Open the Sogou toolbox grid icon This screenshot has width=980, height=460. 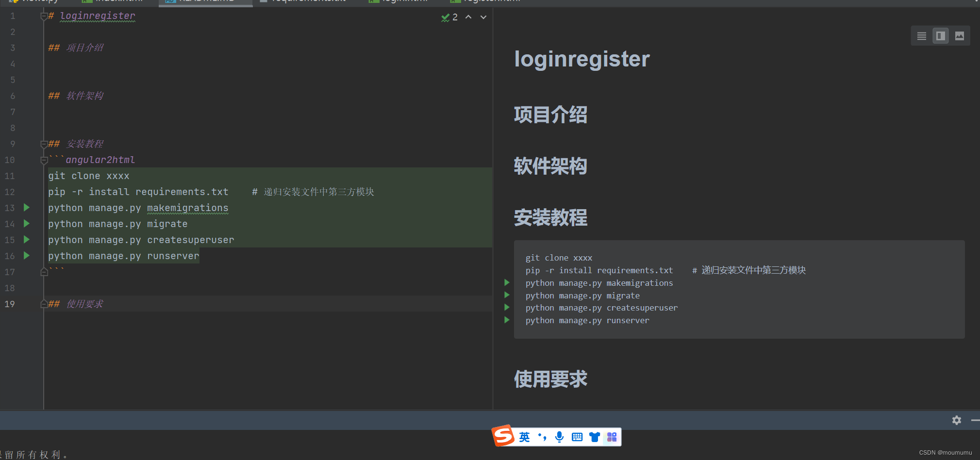(x=612, y=437)
